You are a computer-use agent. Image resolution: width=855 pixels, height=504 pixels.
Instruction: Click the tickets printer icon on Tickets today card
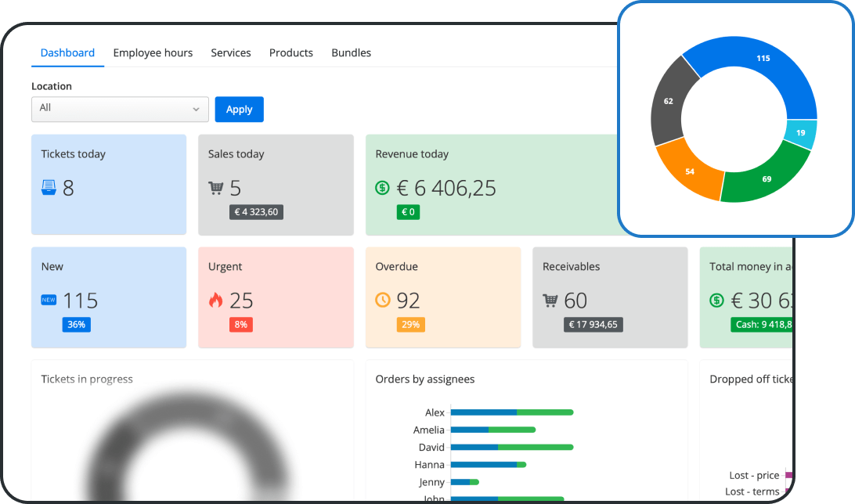click(x=49, y=186)
